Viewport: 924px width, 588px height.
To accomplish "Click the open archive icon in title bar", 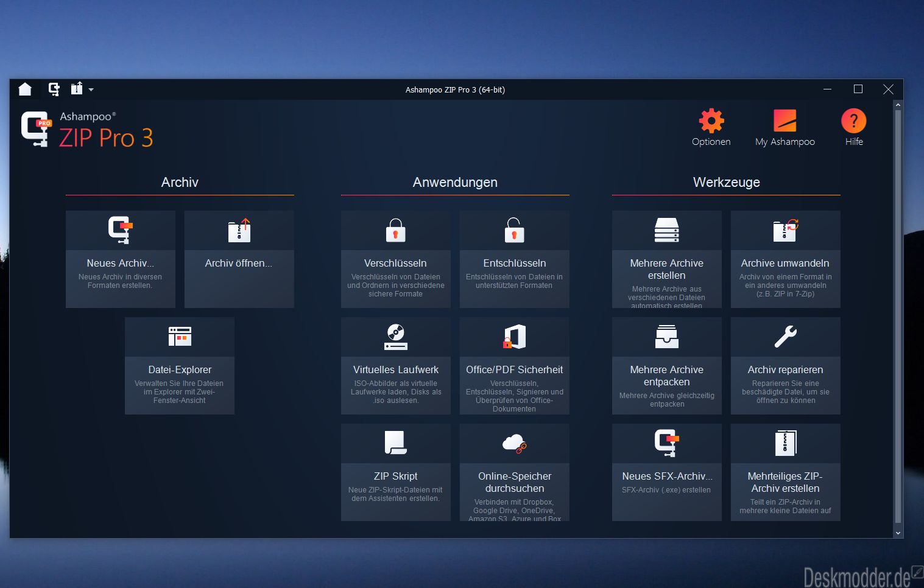I will [x=77, y=89].
